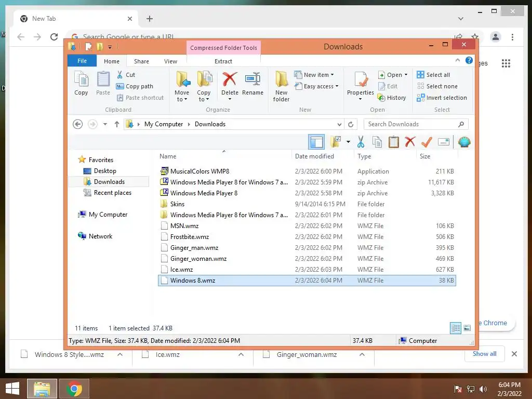This screenshot has height=399, width=532.
Task: Reload the page in Chrome
Action: pyautogui.click(x=54, y=37)
